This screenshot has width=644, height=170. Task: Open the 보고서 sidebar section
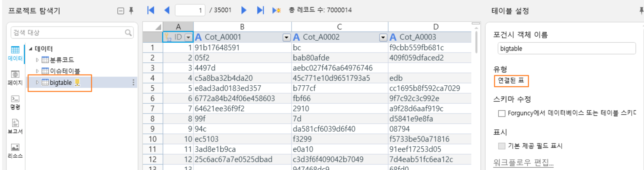click(15, 127)
